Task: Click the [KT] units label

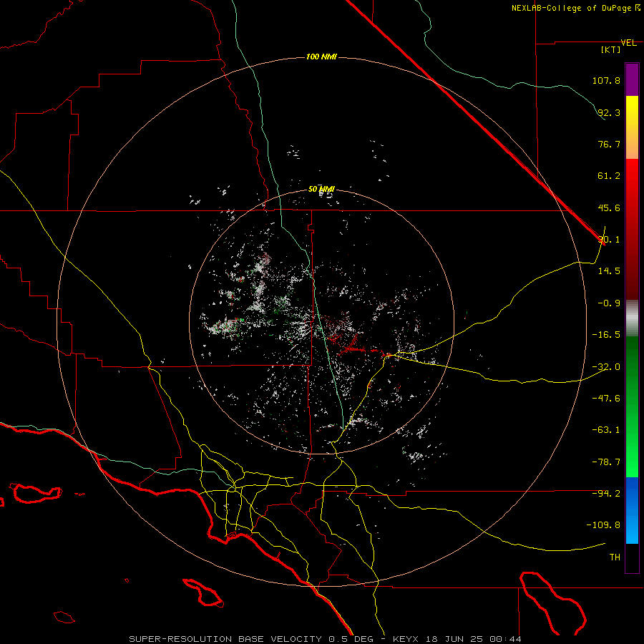Action: click(x=611, y=49)
